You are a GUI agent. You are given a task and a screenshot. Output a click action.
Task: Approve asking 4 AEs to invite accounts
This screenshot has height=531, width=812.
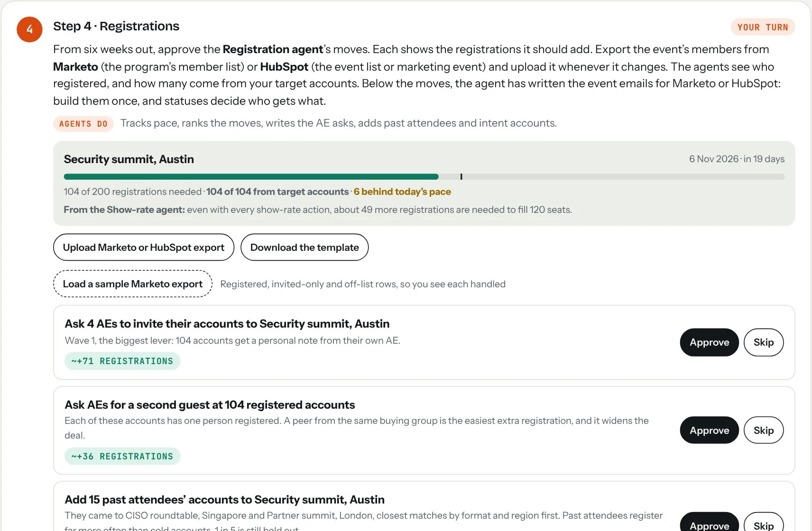(x=709, y=342)
